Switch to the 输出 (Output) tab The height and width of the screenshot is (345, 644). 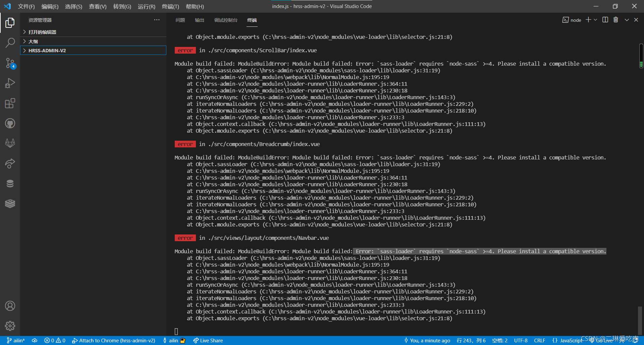click(x=199, y=20)
